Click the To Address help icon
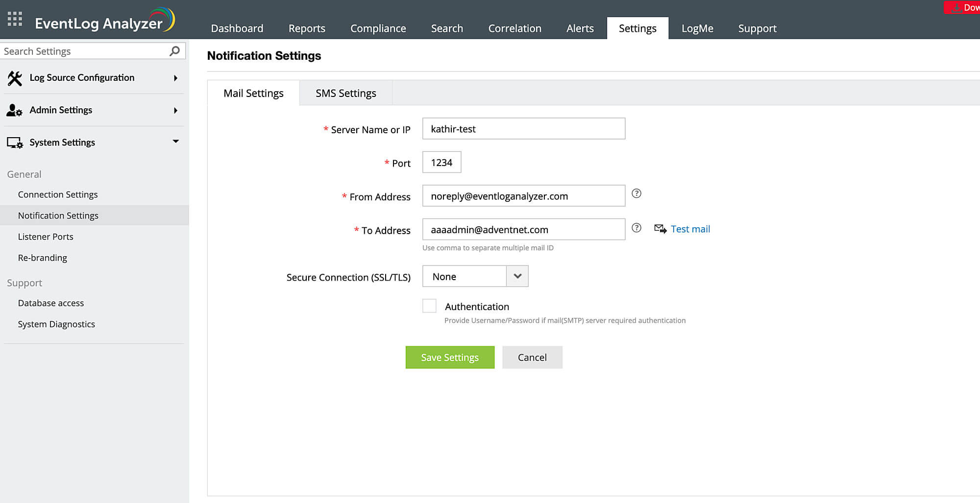This screenshot has width=980, height=503. coord(637,228)
